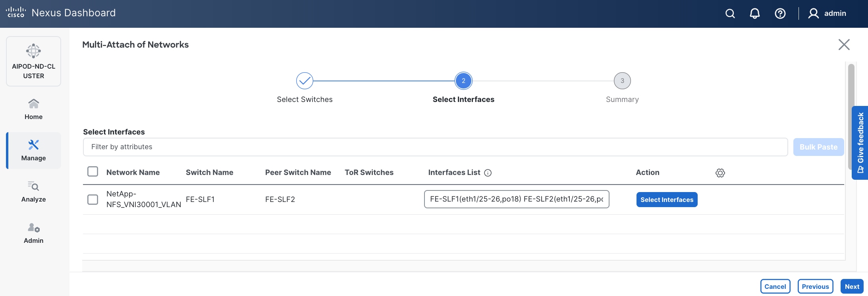Screen dimensions: 868x296
Task: Open table column settings gear
Action: point(720,173)
